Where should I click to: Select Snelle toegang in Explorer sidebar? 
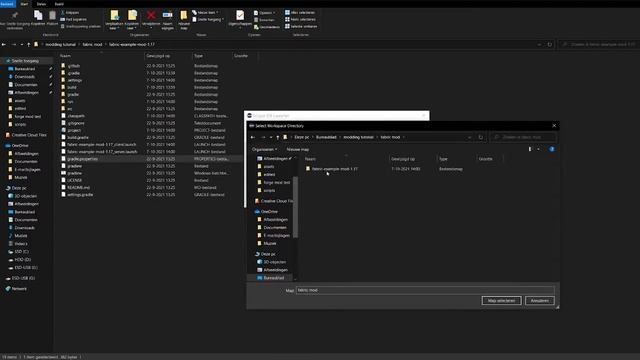[24, 61]
